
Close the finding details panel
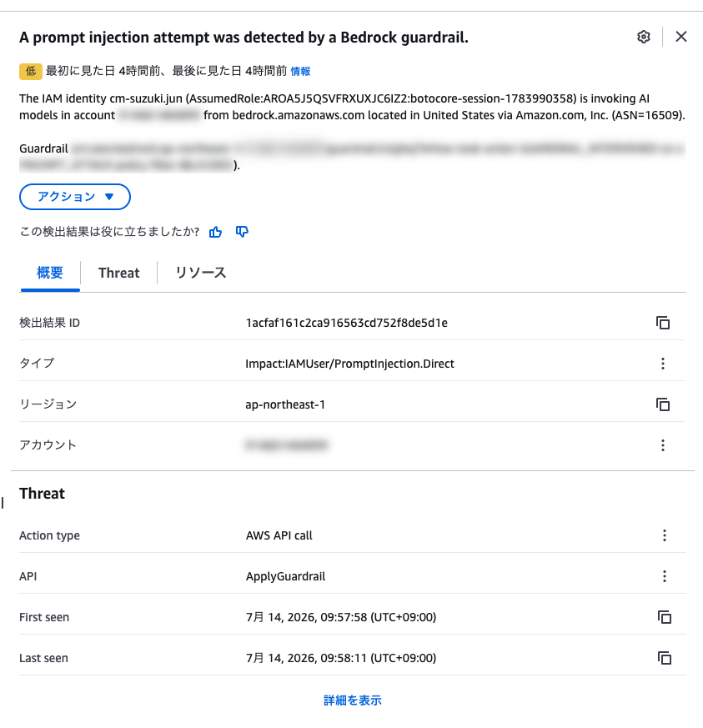(681, 37)
